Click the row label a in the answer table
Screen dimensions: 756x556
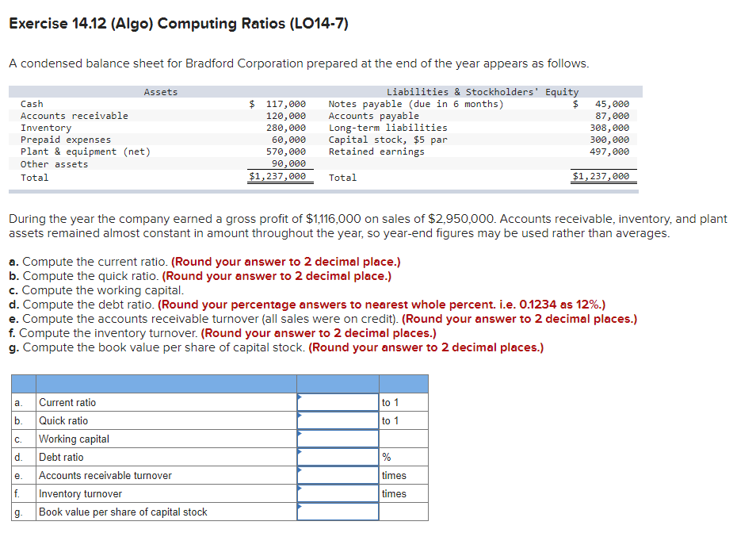pos(18,403)
